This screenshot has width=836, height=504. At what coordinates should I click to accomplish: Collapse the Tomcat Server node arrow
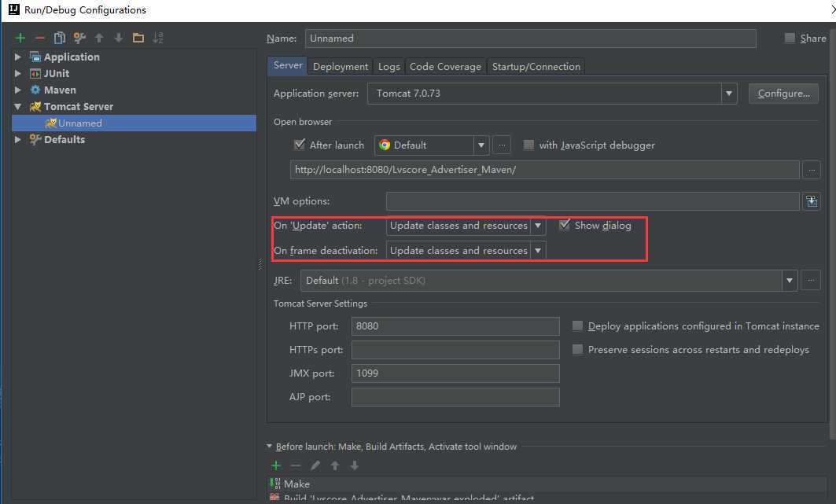click(17, 107)
